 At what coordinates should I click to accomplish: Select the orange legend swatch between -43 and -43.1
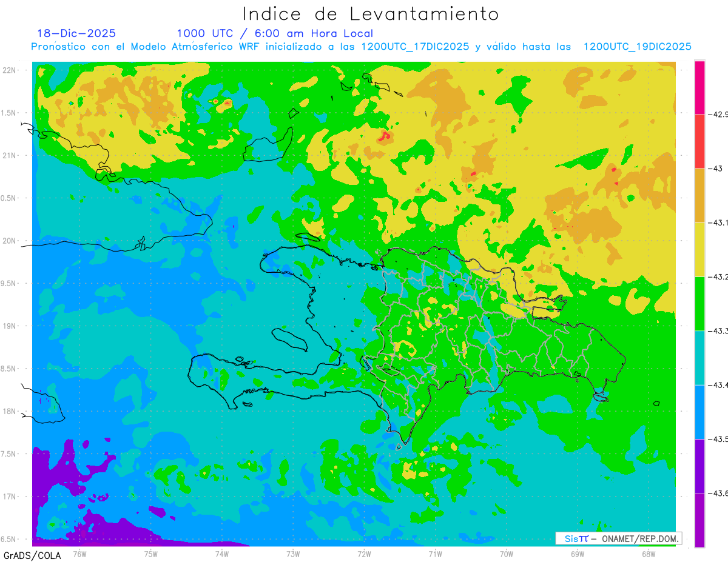[699, 195]
